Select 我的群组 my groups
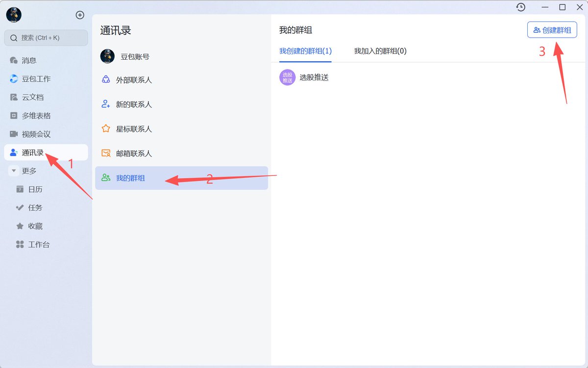588x368 pixels. coord(181,178)
